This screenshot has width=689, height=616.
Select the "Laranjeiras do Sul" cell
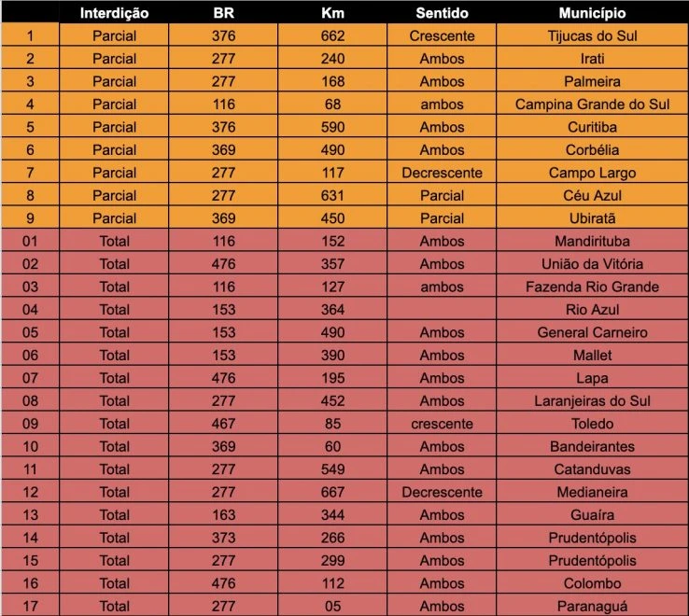tap(592, 401)
